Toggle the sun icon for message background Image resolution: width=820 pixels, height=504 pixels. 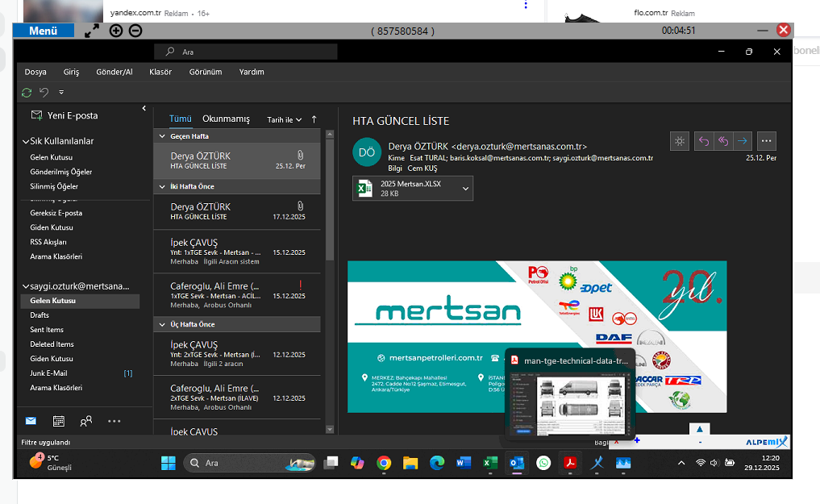coord(680,140)
